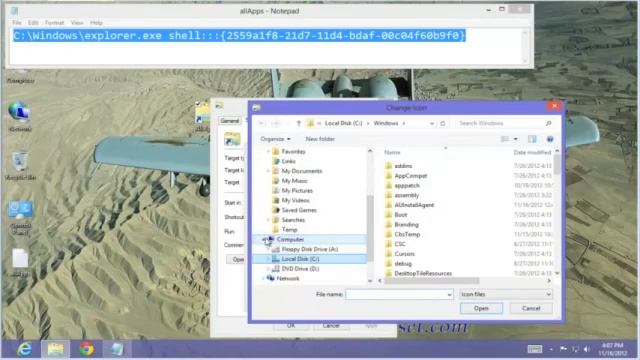Expand the Favorites tree node
The height and width of the screenshot is (360, 640).
click(268, 151)
